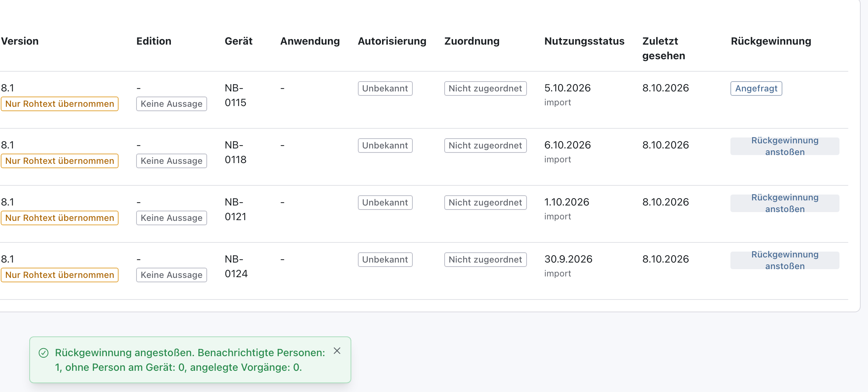This screenshot has width=868, height=392.
Task: Click Keine Aussage badge in NB-0115 row
Action: pyautogui.click(x=172, y=104)
